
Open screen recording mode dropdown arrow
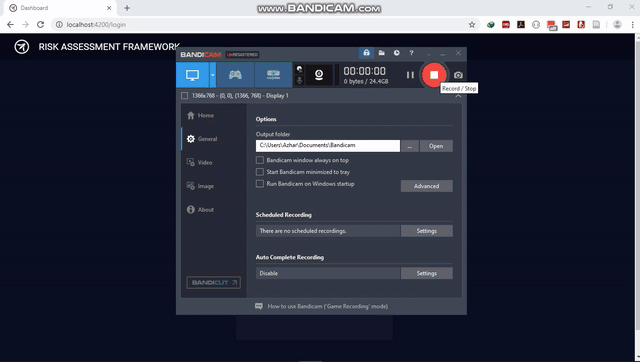pyautogui.click(x=213, y=75)
